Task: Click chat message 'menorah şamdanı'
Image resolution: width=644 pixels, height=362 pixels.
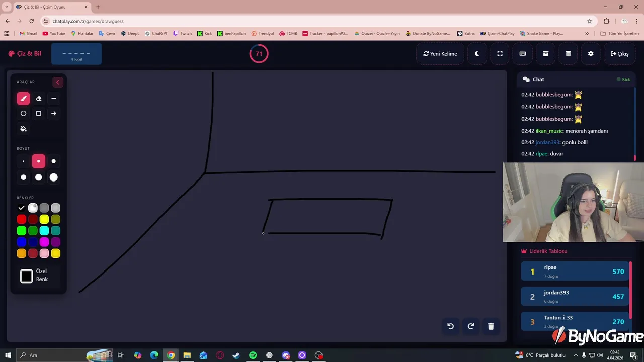Action: (586, 131)
